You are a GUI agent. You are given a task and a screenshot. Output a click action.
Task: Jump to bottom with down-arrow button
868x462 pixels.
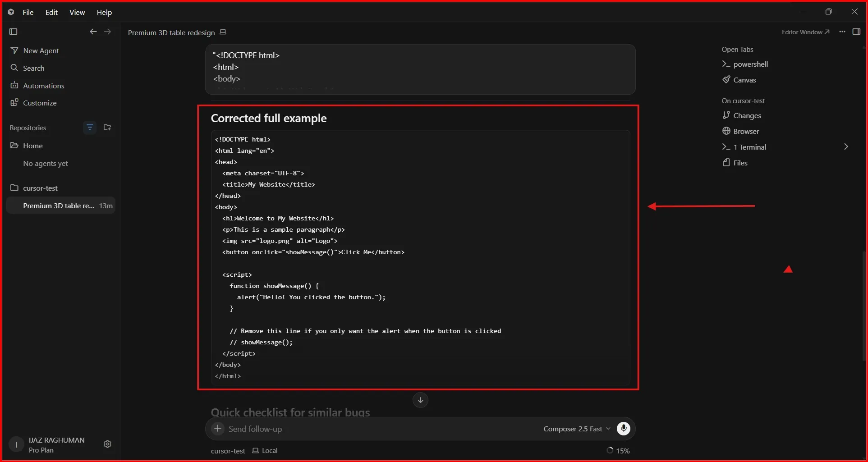[x=420, y=400]
